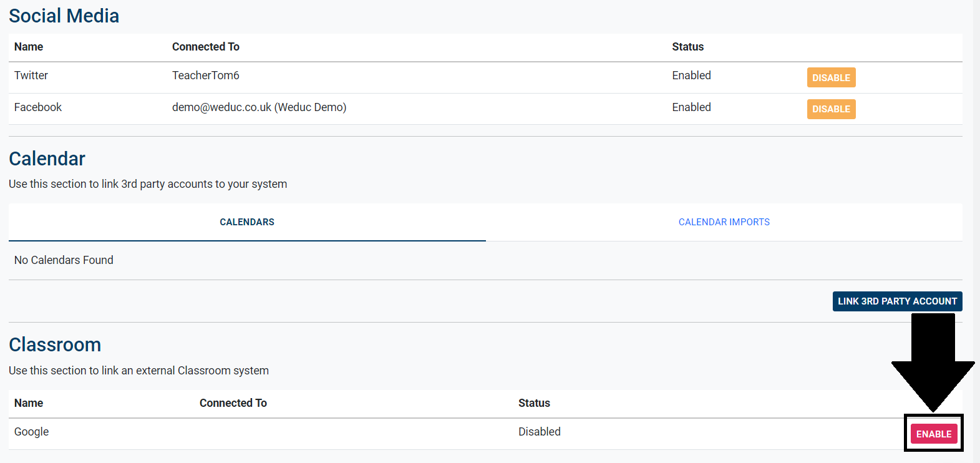This screenshot has width=980, height=463.
Task: Click Link 3rd Party Account button
Action: 896,301
